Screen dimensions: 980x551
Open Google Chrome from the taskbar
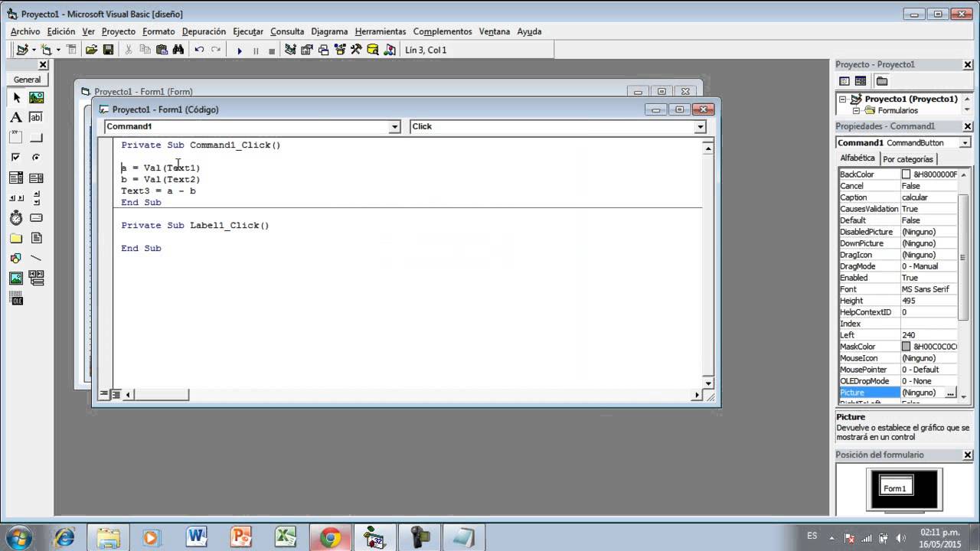(x=330, y=537)
